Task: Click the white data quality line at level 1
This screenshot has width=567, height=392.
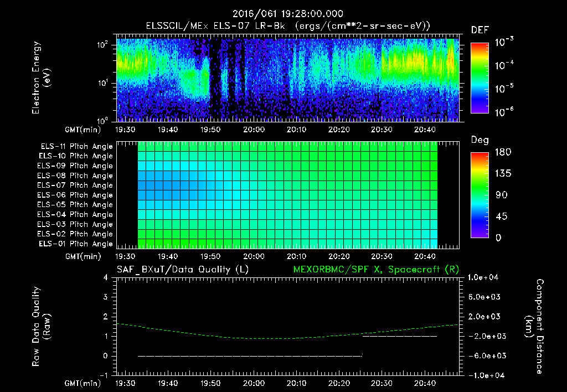Action: pyautogui.click(x=400, y=336)
